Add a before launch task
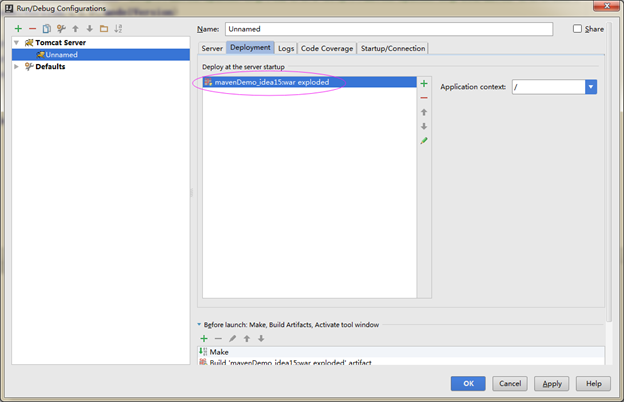The height and width of the screenshot is (402, 624). (x=204, y=338)
